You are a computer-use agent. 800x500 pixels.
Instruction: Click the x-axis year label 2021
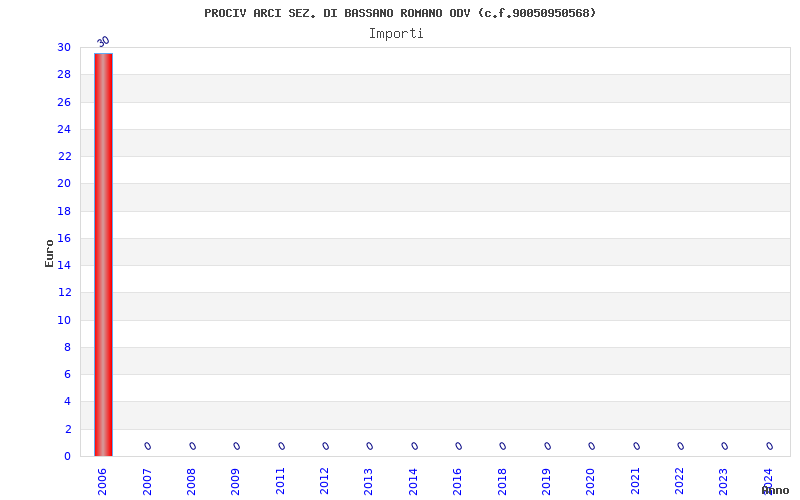point(635,482)
